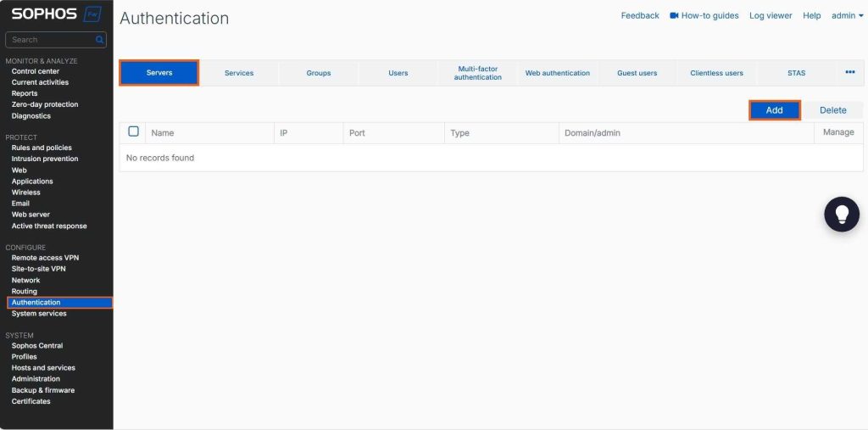Navigate to Rules and policies
Viewport: 868px width, 430px height.
(42, 148)
